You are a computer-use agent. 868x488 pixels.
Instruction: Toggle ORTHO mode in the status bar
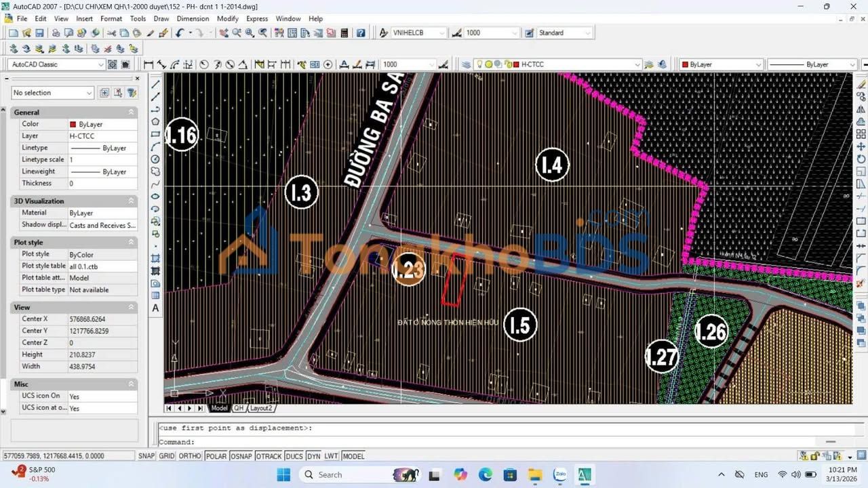click(190, 455)
